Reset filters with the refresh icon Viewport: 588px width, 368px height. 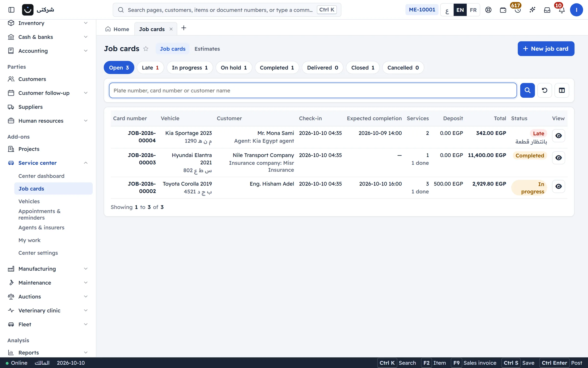click(545, 90)
